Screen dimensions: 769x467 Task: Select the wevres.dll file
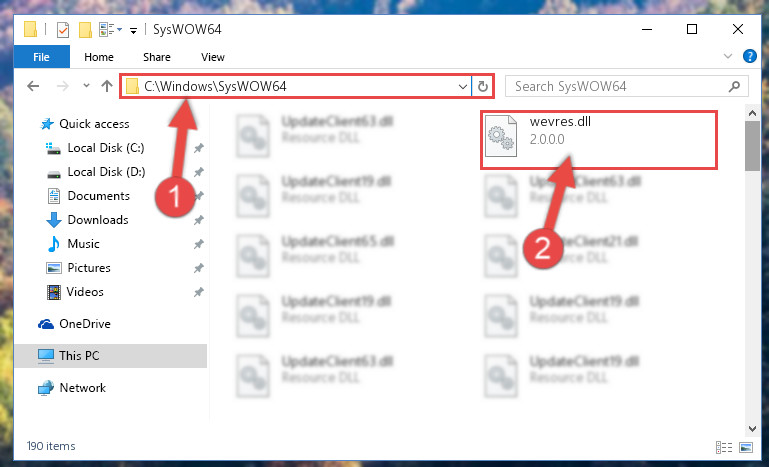pyautogui.click(x=598, y=139)
